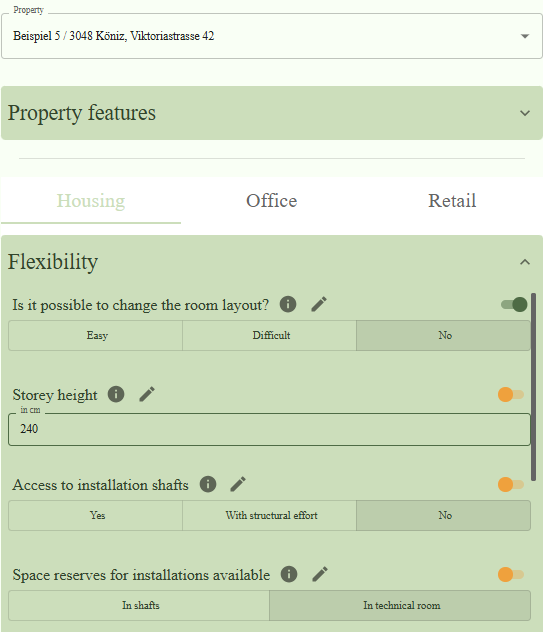
Task: Switch to the Retail tab
Action: click(452, 200)
